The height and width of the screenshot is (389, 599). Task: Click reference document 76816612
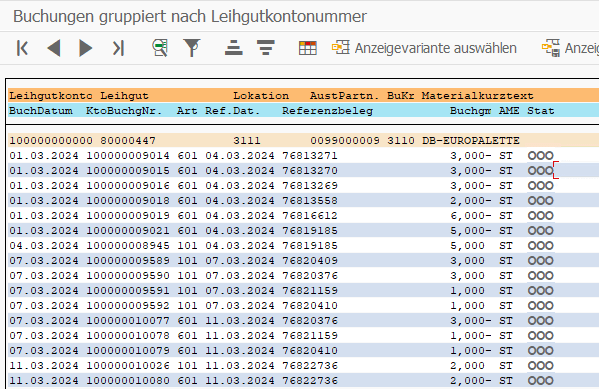pos(310,216)
